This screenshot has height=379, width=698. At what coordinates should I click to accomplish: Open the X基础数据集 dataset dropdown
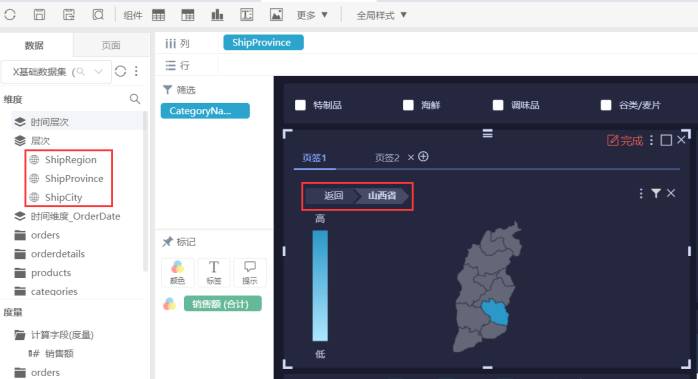[56, 72]
